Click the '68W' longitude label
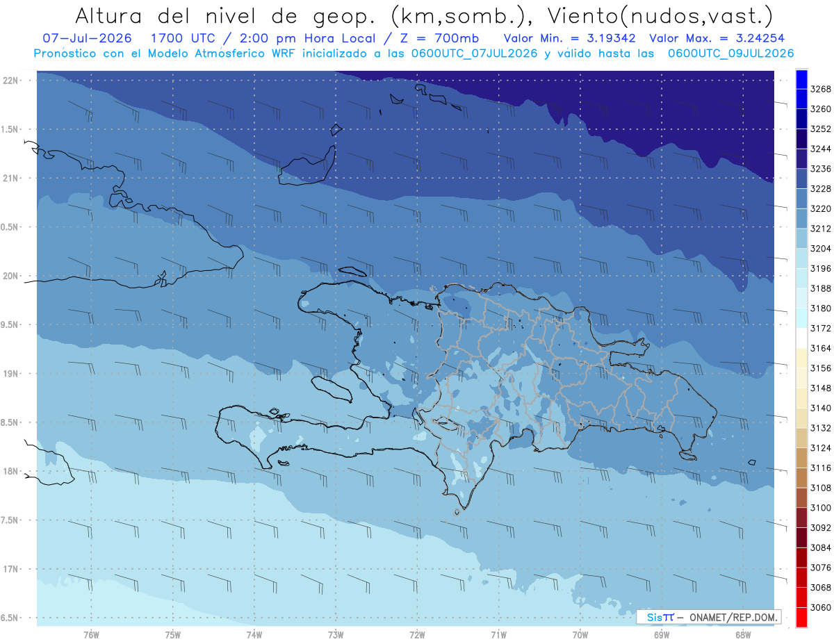Screen dimensions: 834x644 (743, 634)
